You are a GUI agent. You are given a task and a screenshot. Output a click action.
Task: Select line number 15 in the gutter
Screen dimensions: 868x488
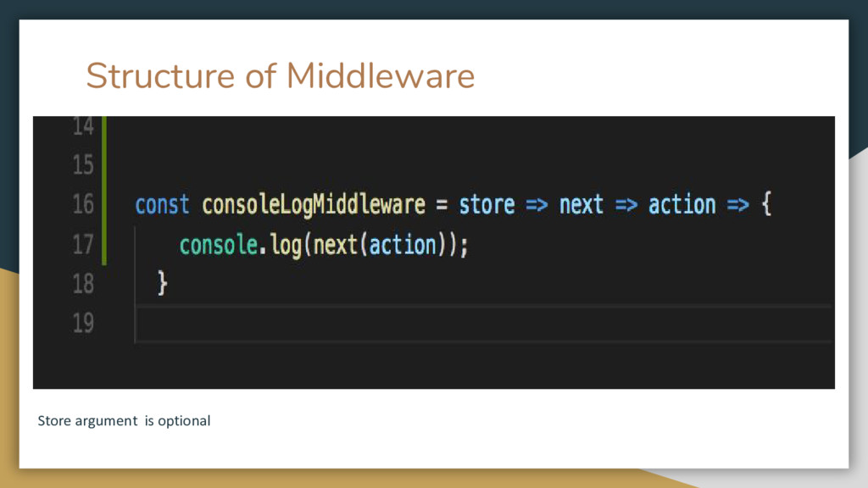point(83,165)
